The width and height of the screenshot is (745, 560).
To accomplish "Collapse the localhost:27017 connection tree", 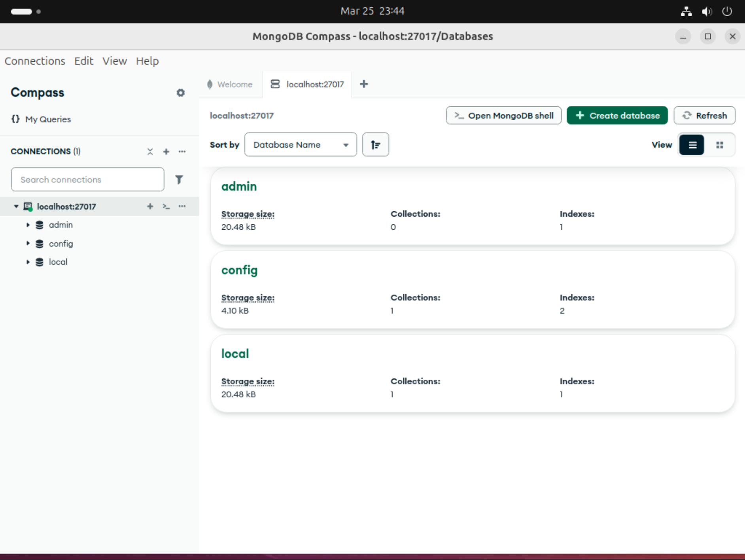I will coord(16,206).
